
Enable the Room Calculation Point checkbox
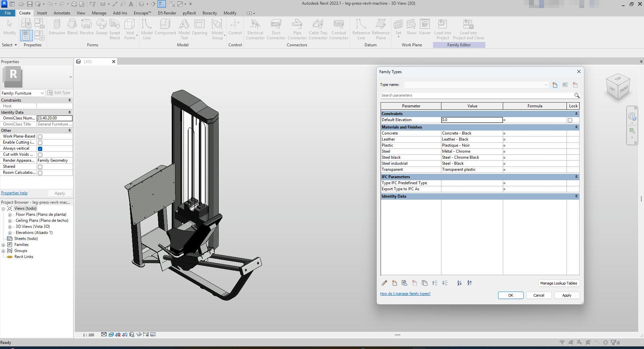40,173
